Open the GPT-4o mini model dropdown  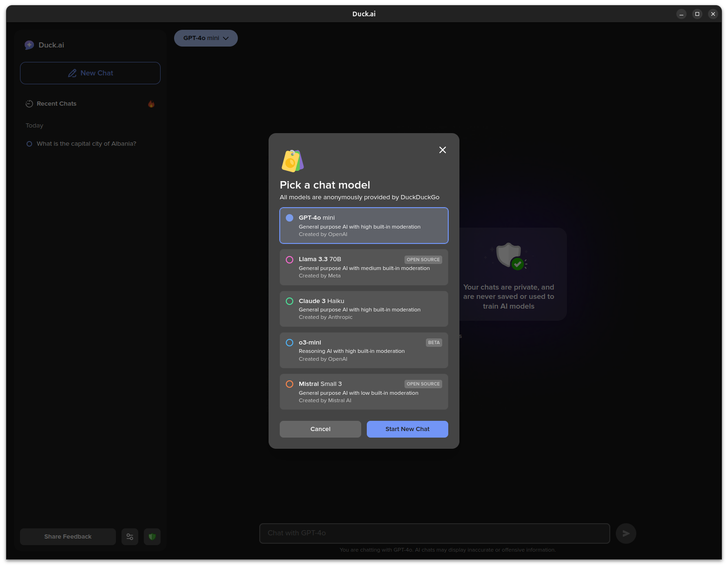click(x=206, y=38)
